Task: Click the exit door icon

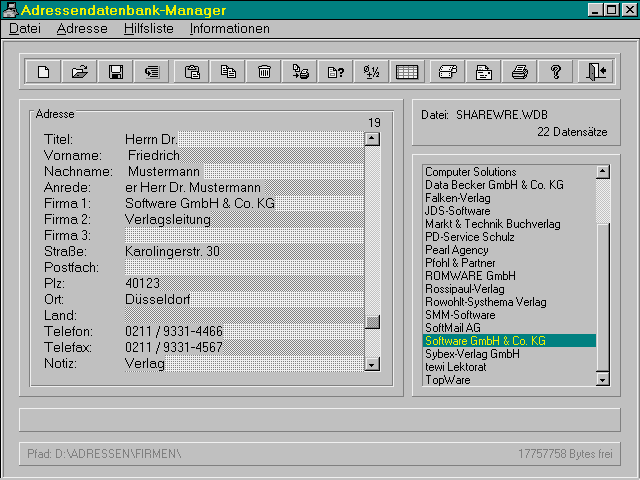Action: pyautogui.click(x=597, y=71)
